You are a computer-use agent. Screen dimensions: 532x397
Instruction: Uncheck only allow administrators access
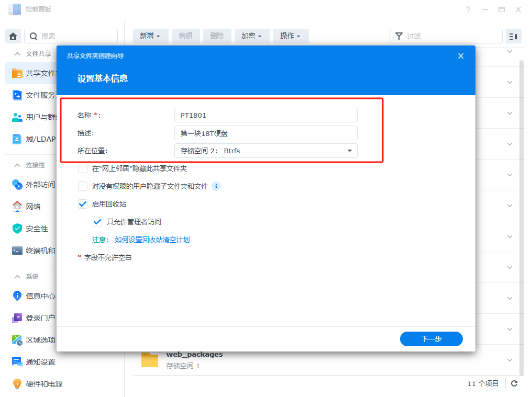(97, 222)
